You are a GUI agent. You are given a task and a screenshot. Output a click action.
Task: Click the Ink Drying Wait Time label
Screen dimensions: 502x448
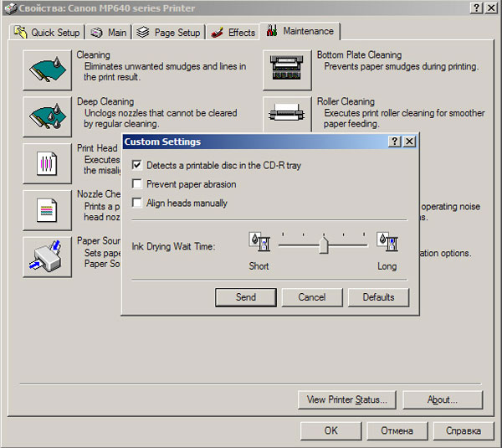pyautogui.click(x=173, y=246)
